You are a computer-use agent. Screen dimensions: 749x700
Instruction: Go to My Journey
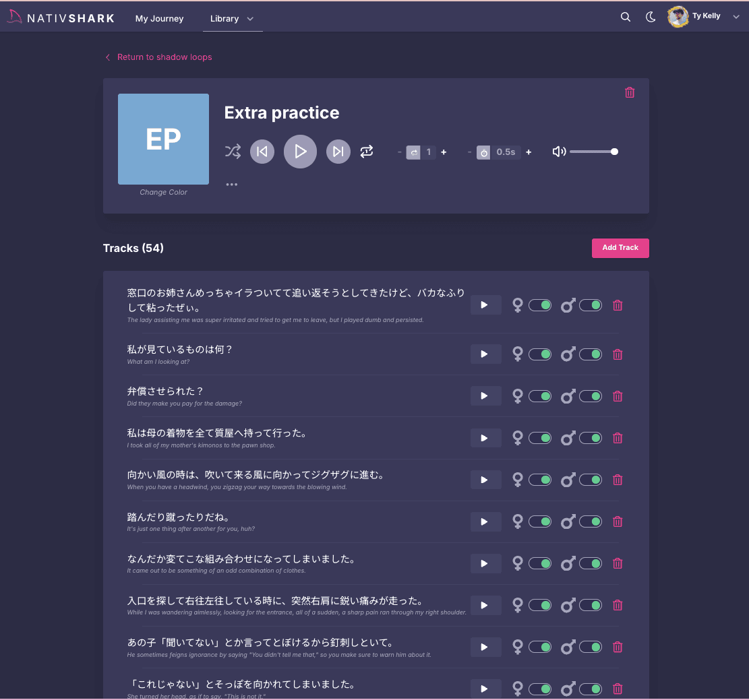click(159, 19)
